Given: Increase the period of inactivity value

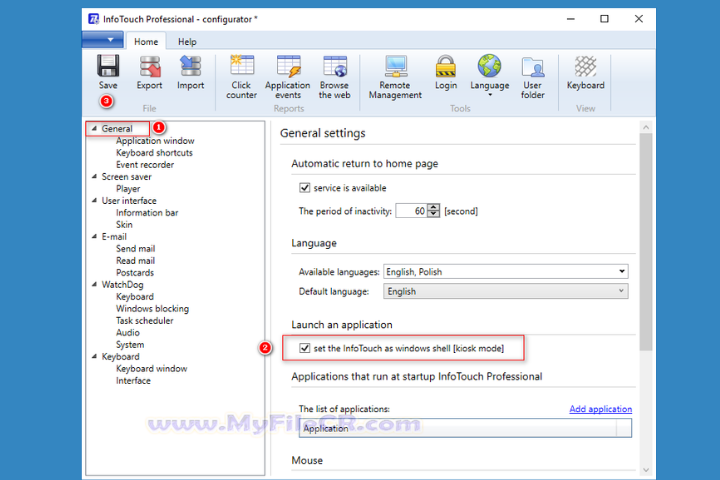Looking at the screenshot, I should (x=433, y=207).
